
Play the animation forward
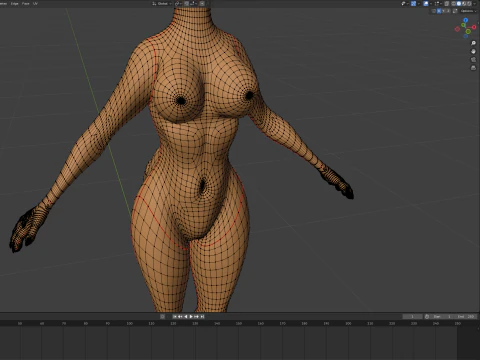(x=191, y=316)
